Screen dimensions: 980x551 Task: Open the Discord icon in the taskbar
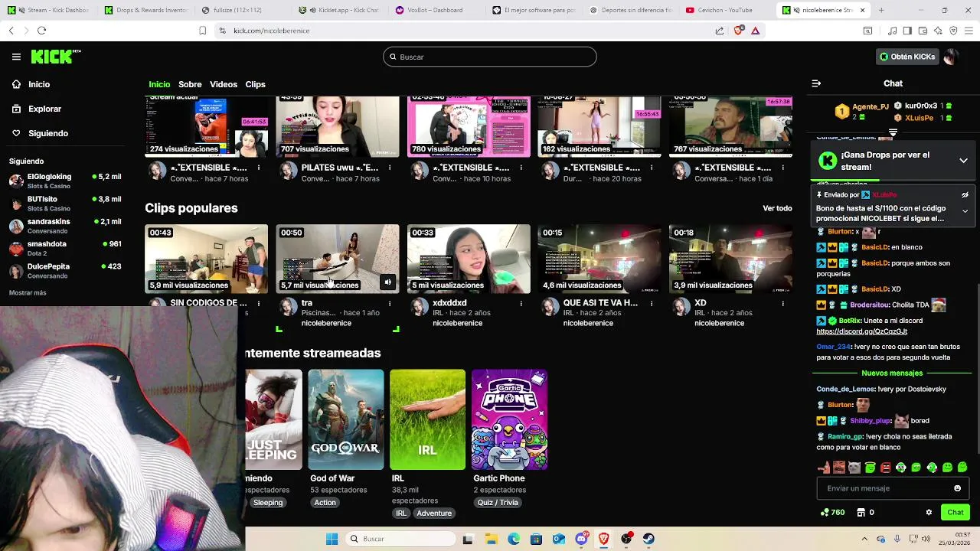(x=581, y=539)
